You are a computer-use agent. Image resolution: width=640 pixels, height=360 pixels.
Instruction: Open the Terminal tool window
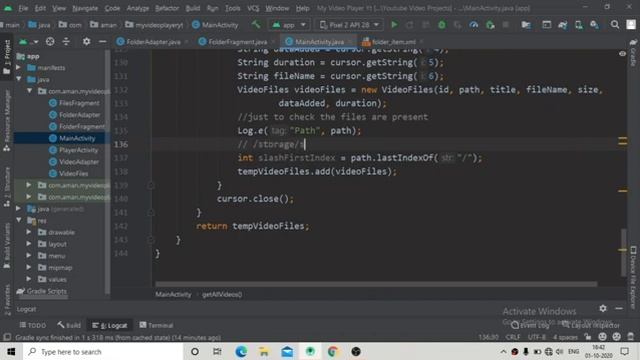coord(156,325)
